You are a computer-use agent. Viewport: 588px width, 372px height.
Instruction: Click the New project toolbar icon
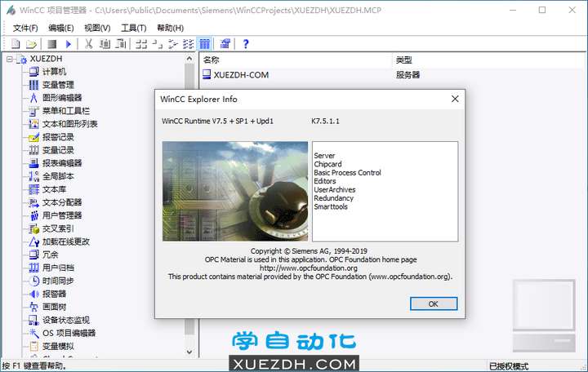tap(16, 44)
